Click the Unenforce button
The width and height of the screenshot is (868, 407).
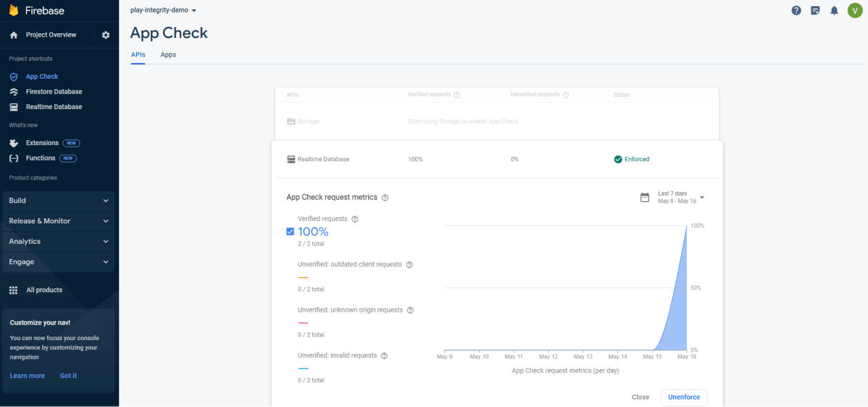pyautogui.click(x=683, y=397)
